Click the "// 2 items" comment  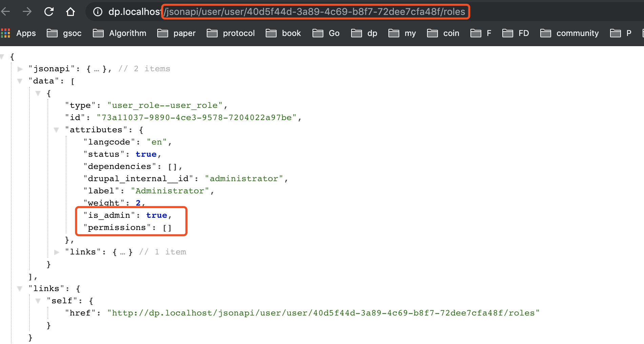(144, 69)
